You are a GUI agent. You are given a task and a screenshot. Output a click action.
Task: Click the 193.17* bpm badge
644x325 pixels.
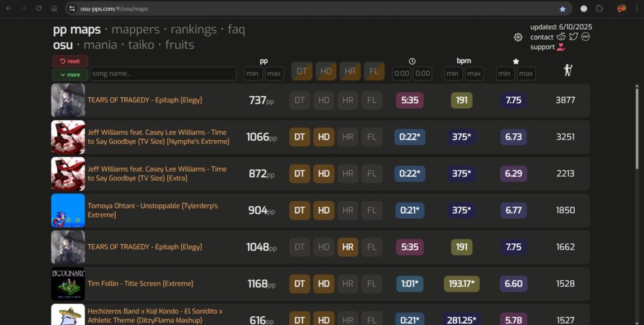(462, 284)
